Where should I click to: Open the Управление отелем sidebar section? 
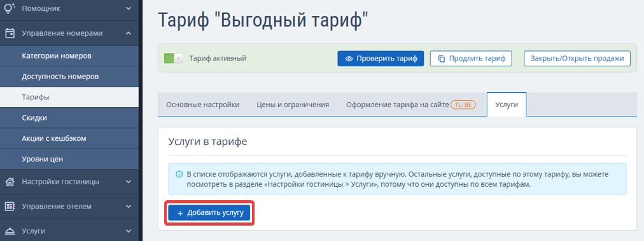point(69,207)
